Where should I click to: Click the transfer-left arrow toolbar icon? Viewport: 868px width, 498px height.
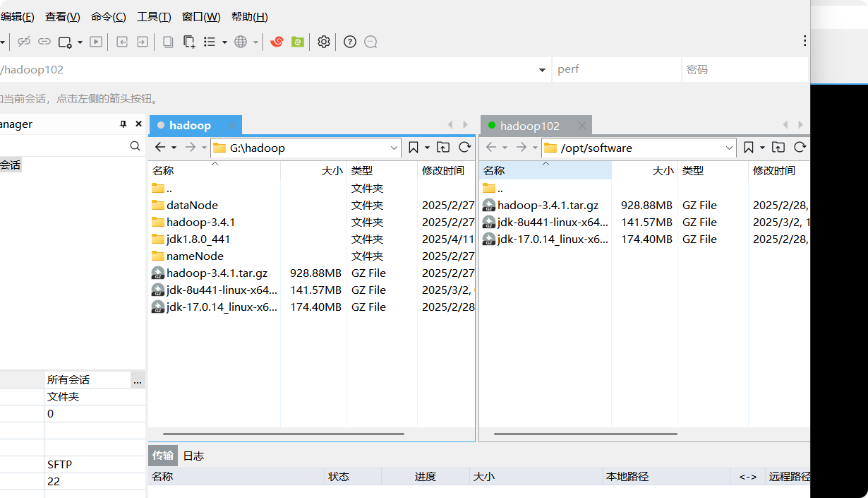click(x=122, y=42)
